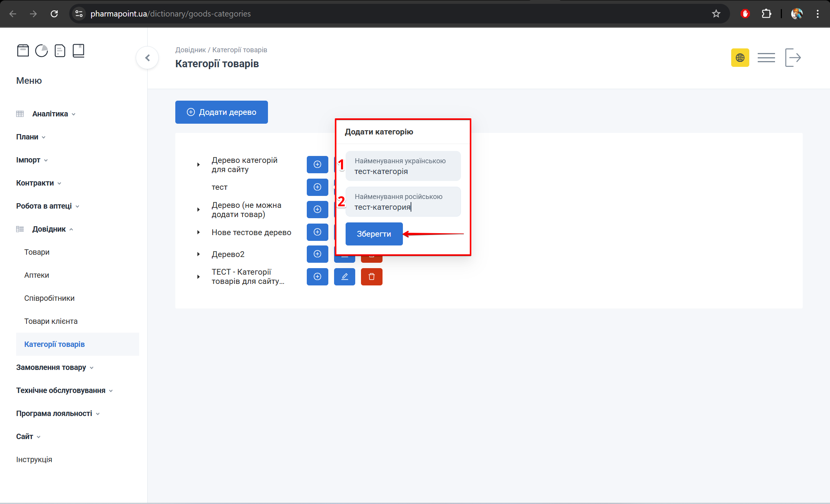The image size is (830, 504).
Task: Click the book icon in sidebar header
Action: (x=78, y=51)
